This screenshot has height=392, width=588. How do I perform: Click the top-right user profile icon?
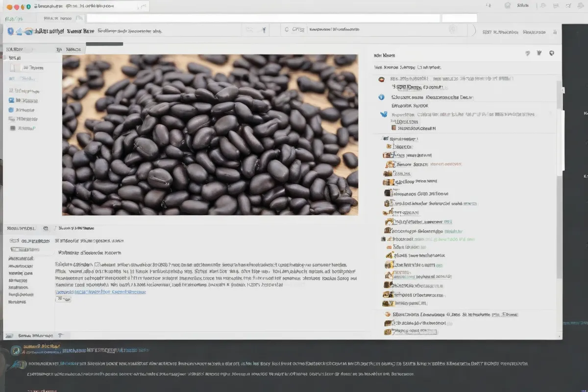pyautogui.click(x=507, y=5)
